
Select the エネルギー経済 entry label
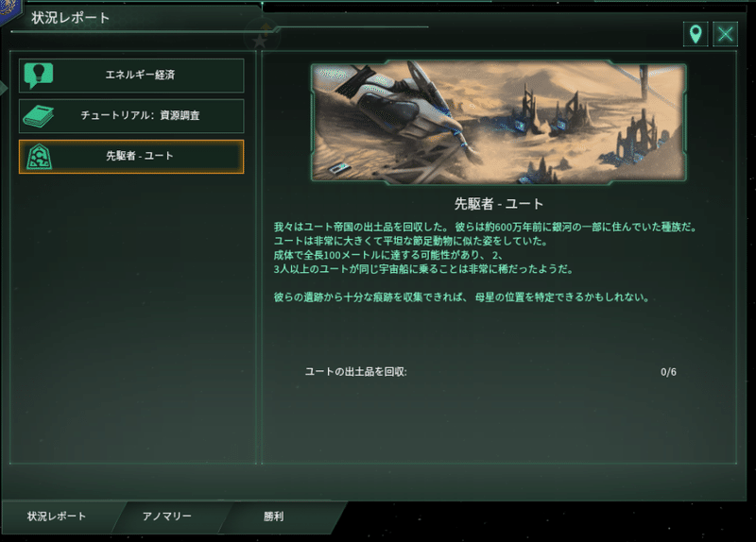(x=140, y=75)
